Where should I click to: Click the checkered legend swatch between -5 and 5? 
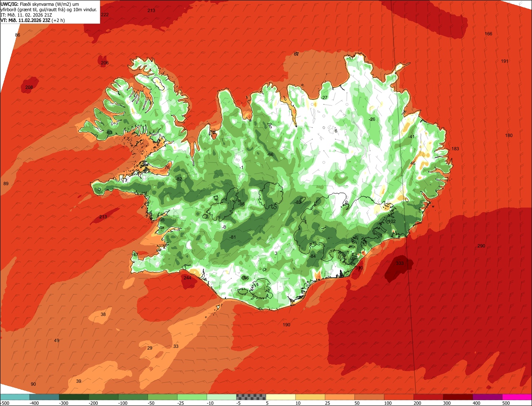pyautogui.click(x=251, y=397)
